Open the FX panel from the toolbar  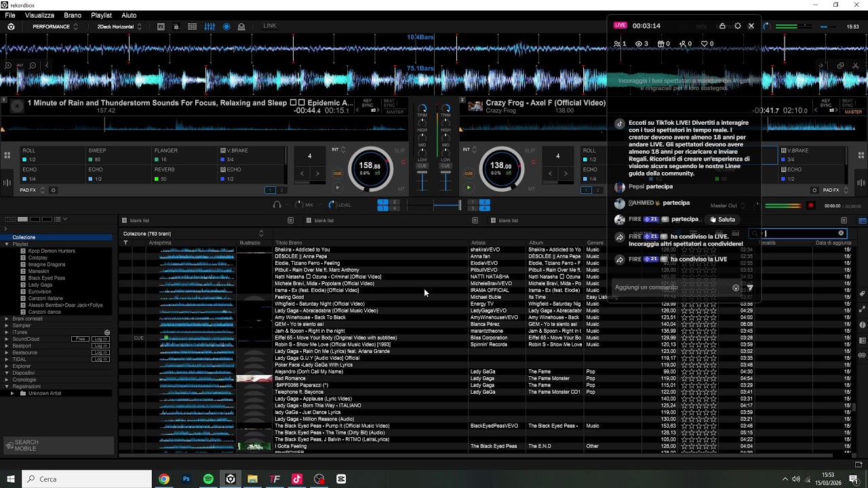161,26
